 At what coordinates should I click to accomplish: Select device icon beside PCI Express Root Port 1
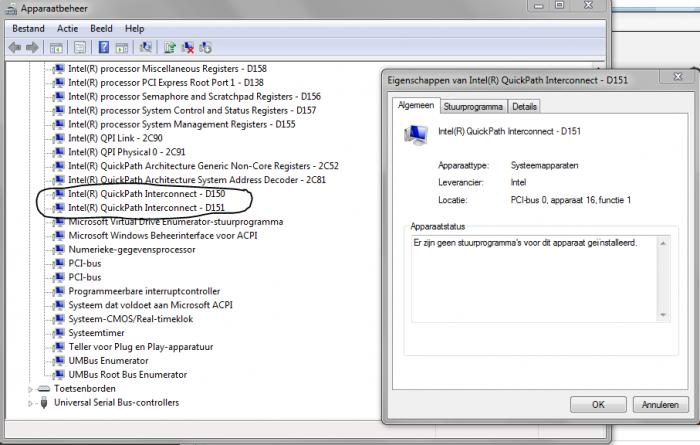pos(59,83)
